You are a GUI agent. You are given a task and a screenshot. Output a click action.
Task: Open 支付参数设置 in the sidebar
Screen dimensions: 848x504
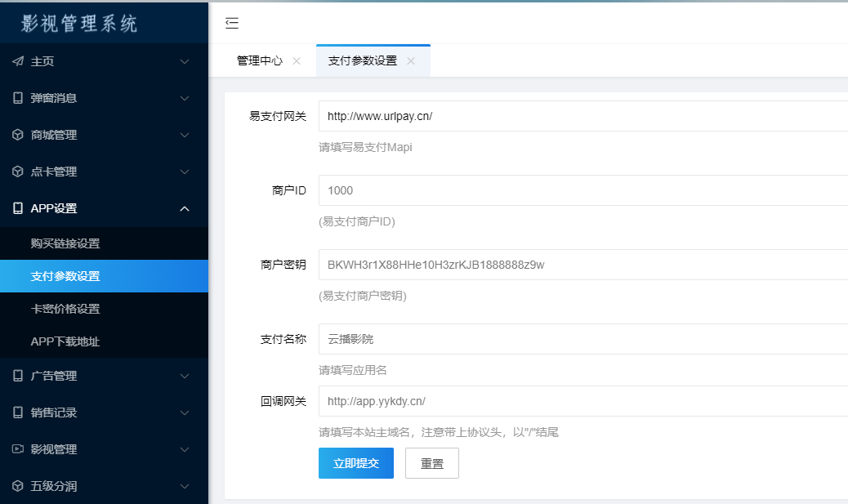point(104,276)
